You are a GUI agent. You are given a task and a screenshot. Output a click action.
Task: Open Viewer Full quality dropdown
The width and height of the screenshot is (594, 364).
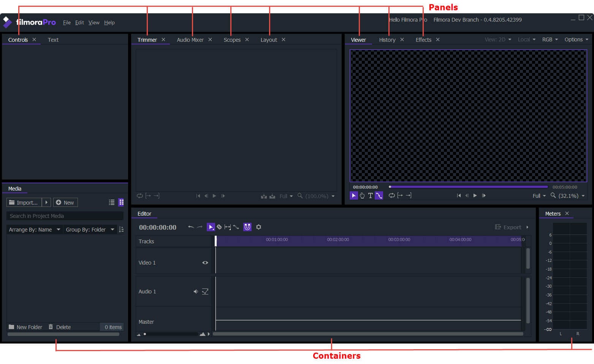click(539, 196)
